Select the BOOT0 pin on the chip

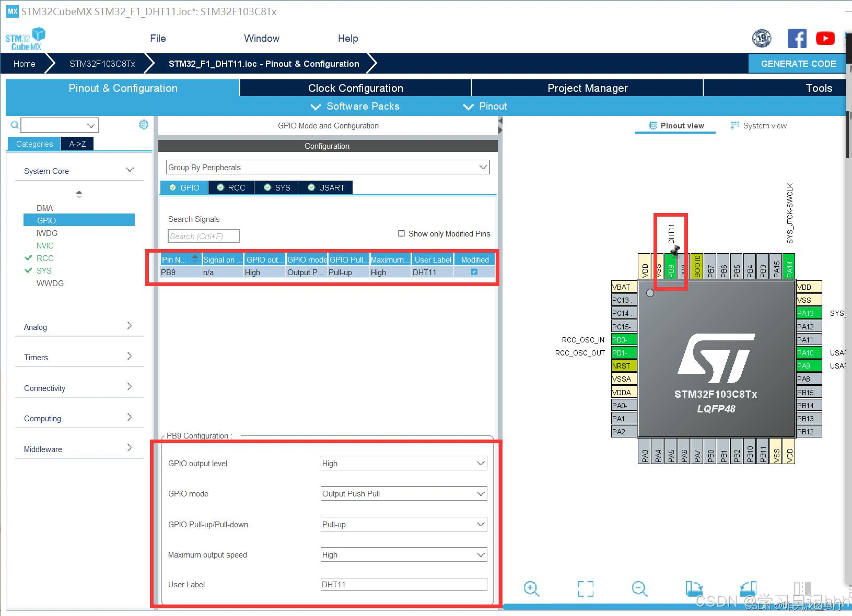point(697,267)
